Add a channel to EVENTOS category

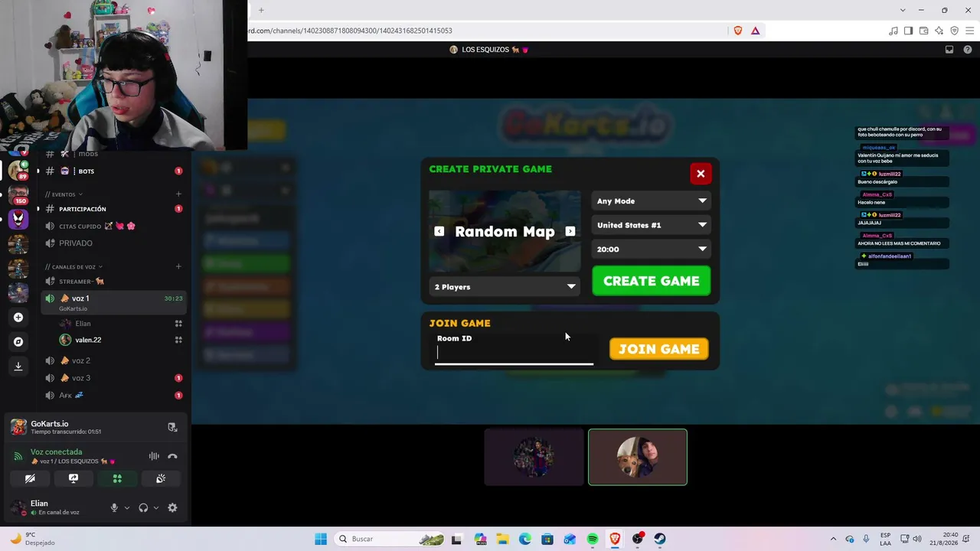pyautogui.click(x=178, y=194)
